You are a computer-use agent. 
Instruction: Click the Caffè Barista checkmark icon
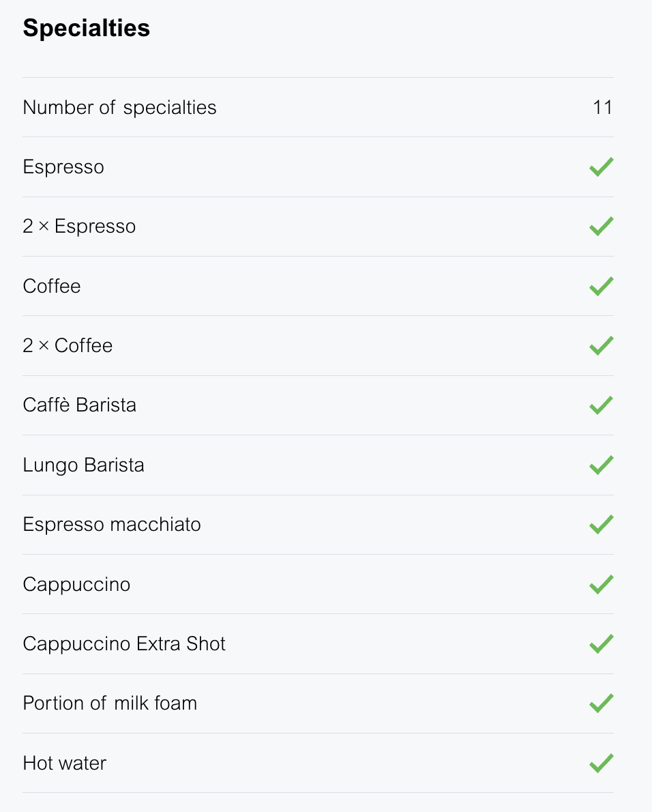tap(601, 405)
